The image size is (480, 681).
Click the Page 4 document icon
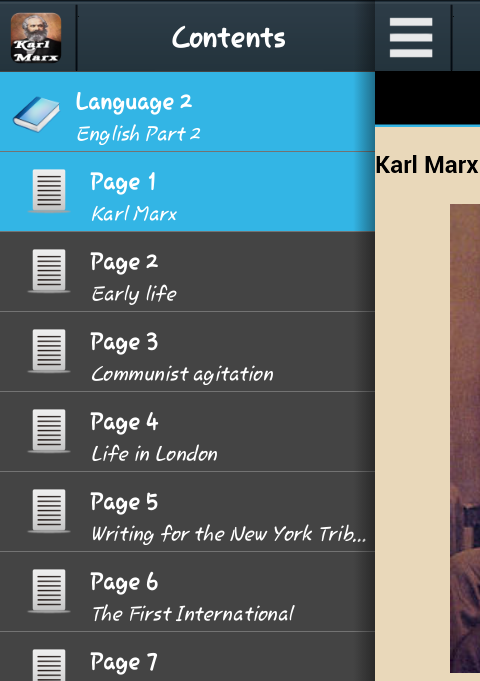49,430
